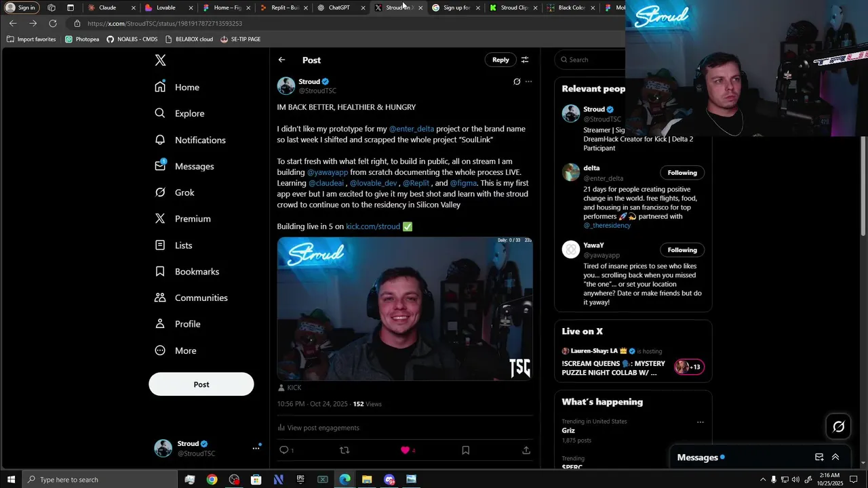Click the browser refresh button
Image resolution: width=868 pixels, height=488 pixels.
(x=53, y=23)
